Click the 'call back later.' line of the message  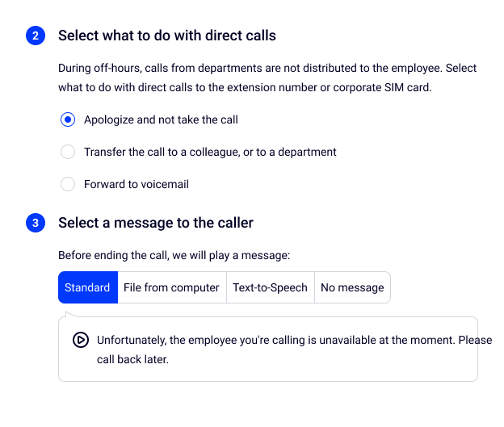point(132,360)
